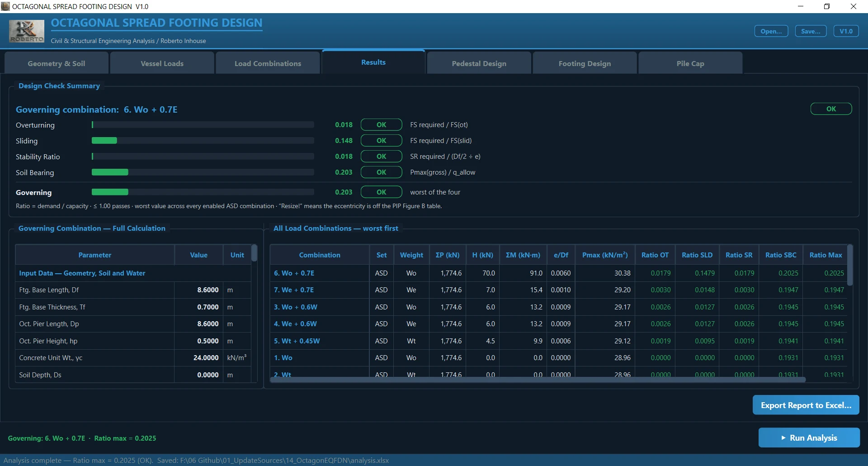
Task: Select row '5. Wt + 0.45W'
Action: tap(558, 341)
